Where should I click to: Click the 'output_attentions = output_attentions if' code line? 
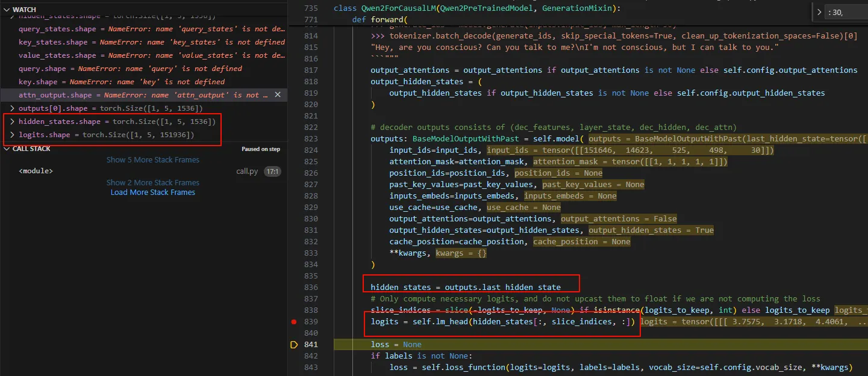click(x=614, y=70)
